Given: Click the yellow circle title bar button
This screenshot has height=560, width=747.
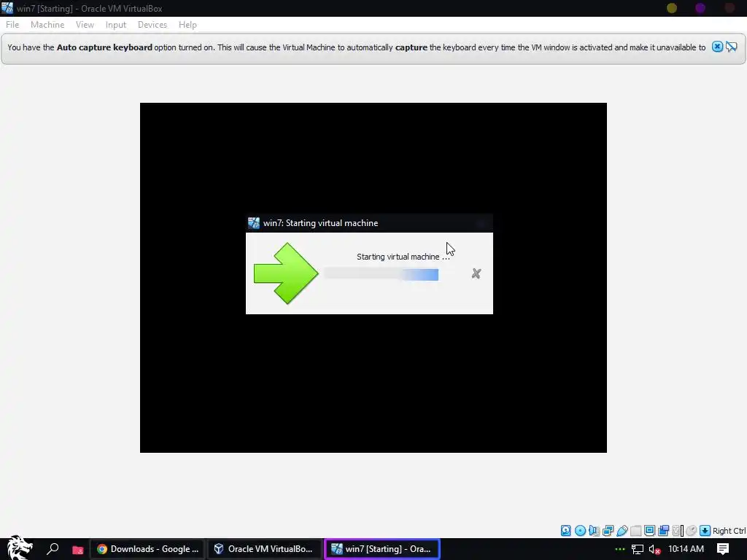Looking at the screenshot, I should 672,8.
